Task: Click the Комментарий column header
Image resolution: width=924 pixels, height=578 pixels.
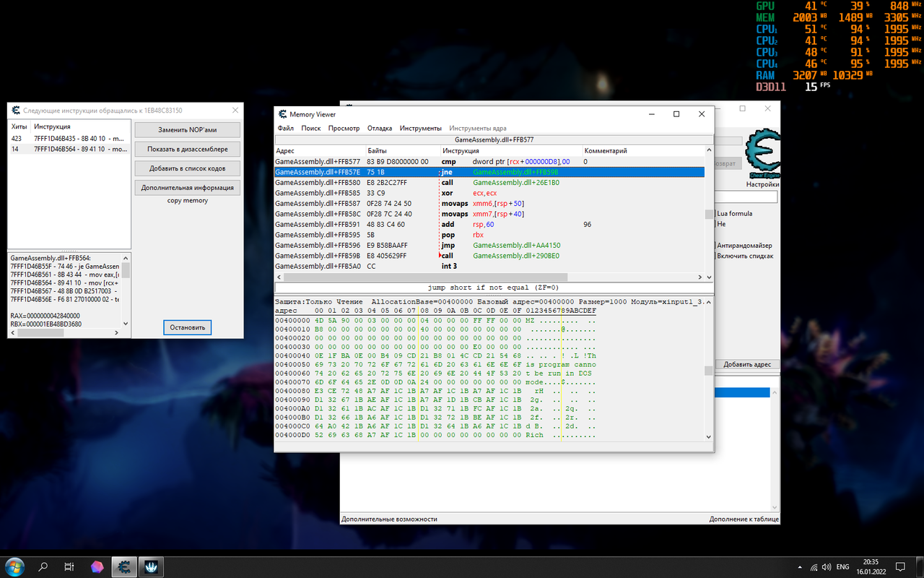Action: coord(642,151)
